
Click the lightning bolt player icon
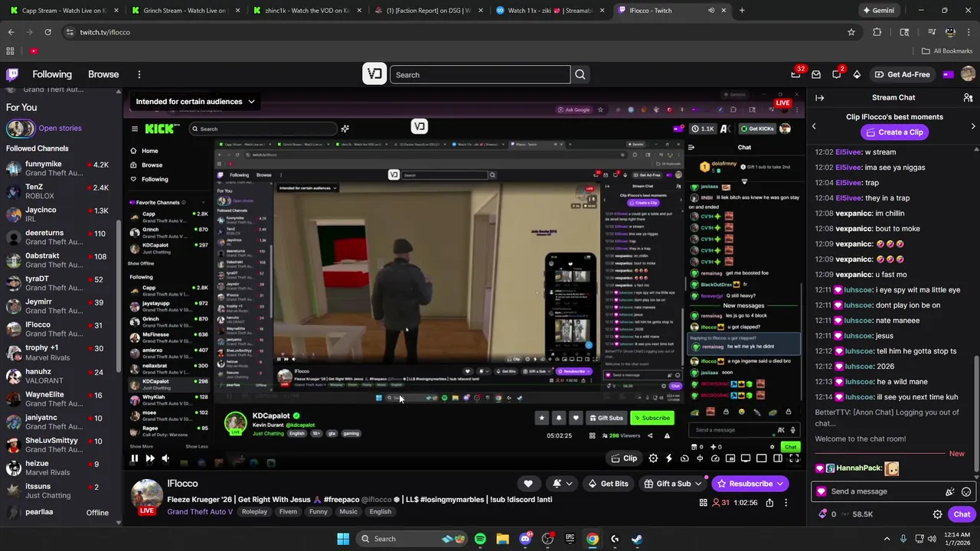point(668,458)
